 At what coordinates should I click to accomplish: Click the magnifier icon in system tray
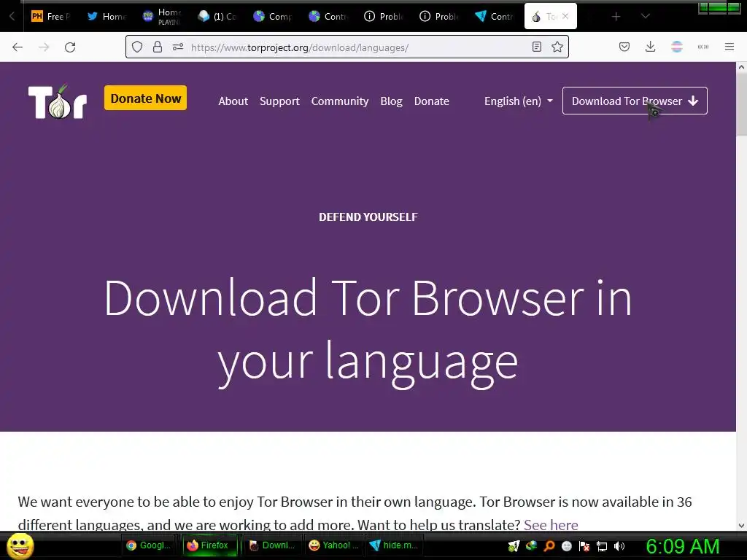pos(549,546)
